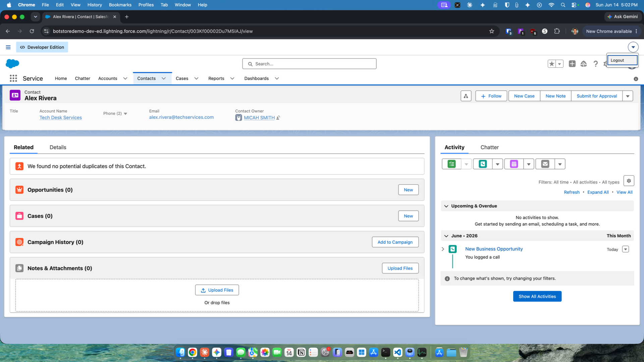The image size is (644, 362).
Task: Click inside the Salesforce Search field
Action: click(x=309, y=64)
